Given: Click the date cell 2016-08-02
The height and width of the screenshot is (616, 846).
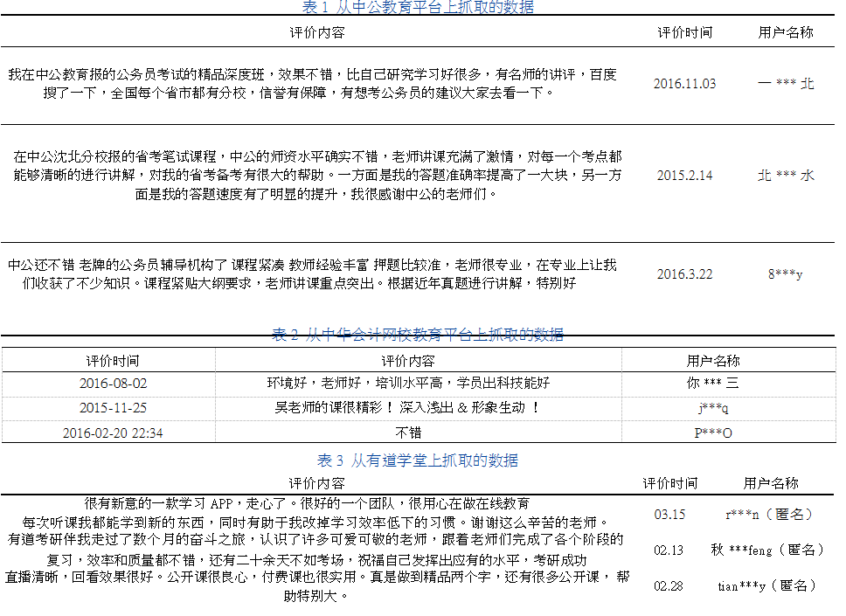Looking at the screenshot, I should click(113, 384).
